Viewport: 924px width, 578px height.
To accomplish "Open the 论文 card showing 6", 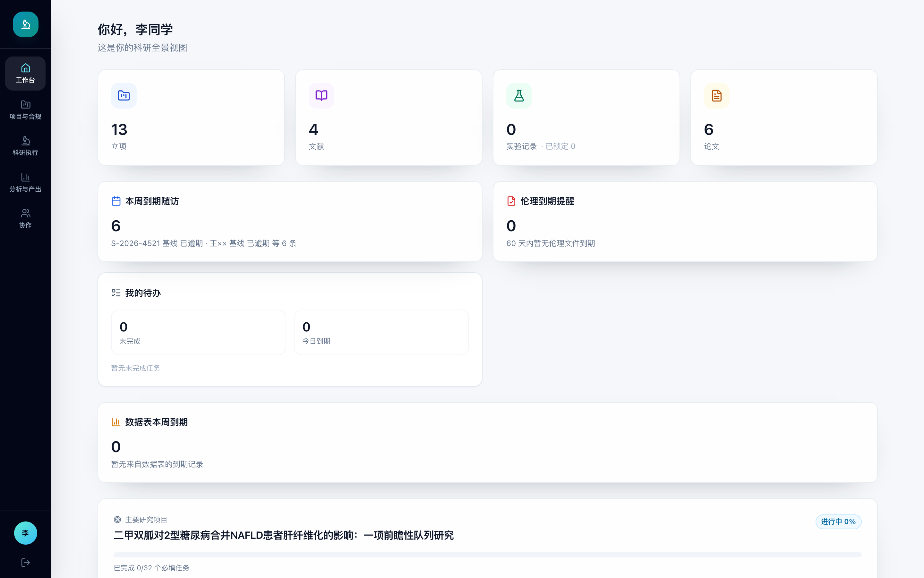I will click(784, 117).
